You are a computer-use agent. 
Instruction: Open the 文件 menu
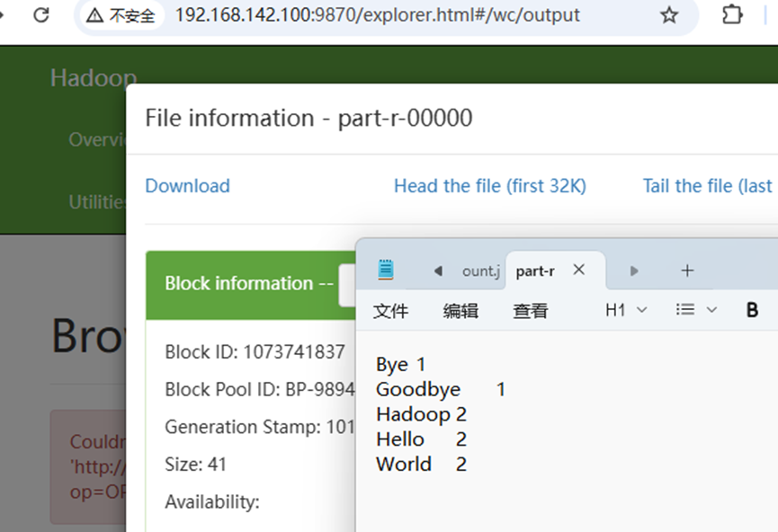pyautogui.click(x=390, y=309)
